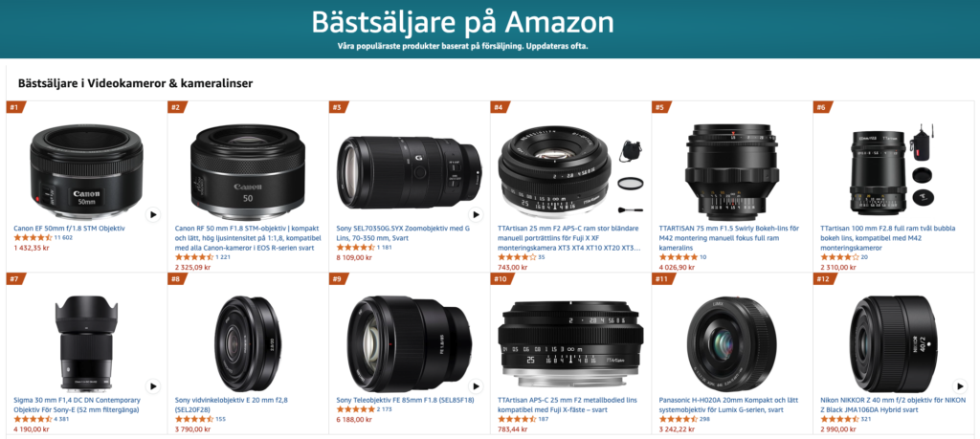Play video on Sony FE 85mm F1.8 lens
This screenshot has height=439, width=980.
[x=476, y=386]
